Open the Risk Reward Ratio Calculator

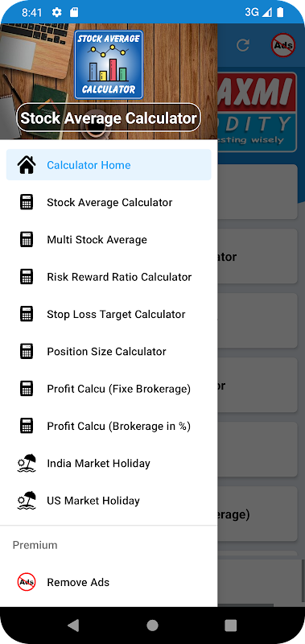pos(109,277)
